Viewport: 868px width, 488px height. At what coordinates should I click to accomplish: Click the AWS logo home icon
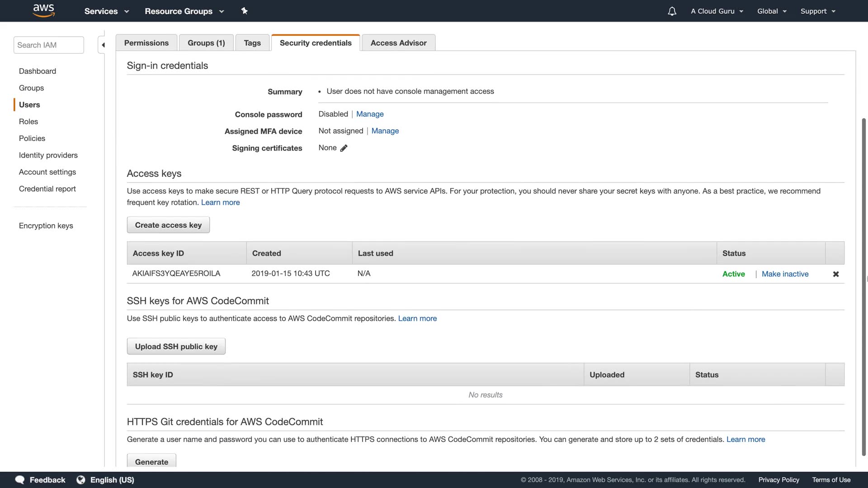click(44, 10)
